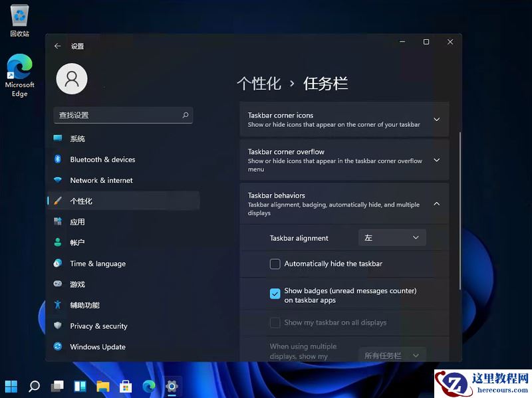Open the Recycle Bin on the desktop
The image size is (532, 398).
click(x=19, y=17)
